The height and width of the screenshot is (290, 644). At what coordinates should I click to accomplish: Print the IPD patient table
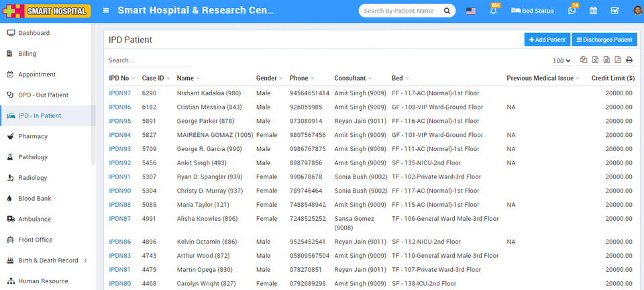click(x=629, y=60)
